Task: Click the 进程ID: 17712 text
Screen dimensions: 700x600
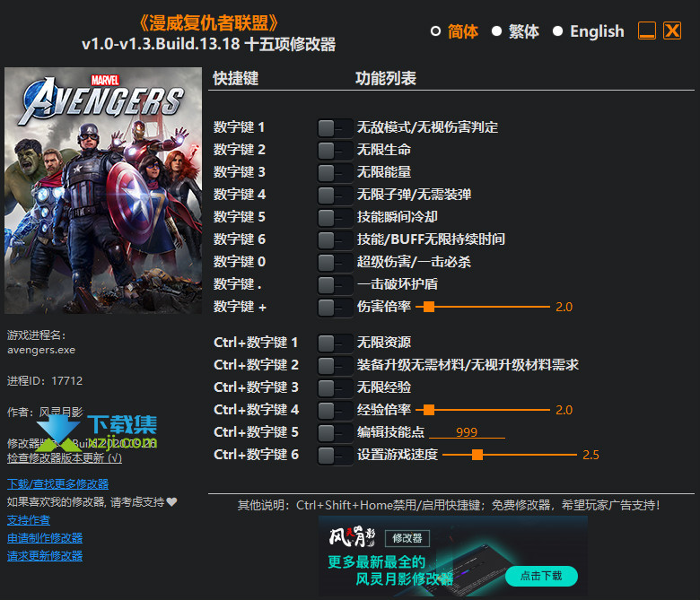Action: click(x=45, y=380)
